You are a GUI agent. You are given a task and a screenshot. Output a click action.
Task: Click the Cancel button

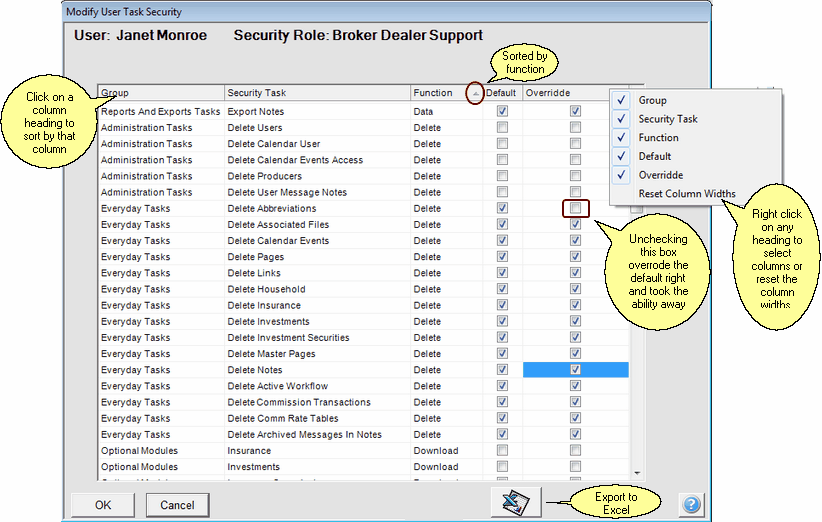177,505
